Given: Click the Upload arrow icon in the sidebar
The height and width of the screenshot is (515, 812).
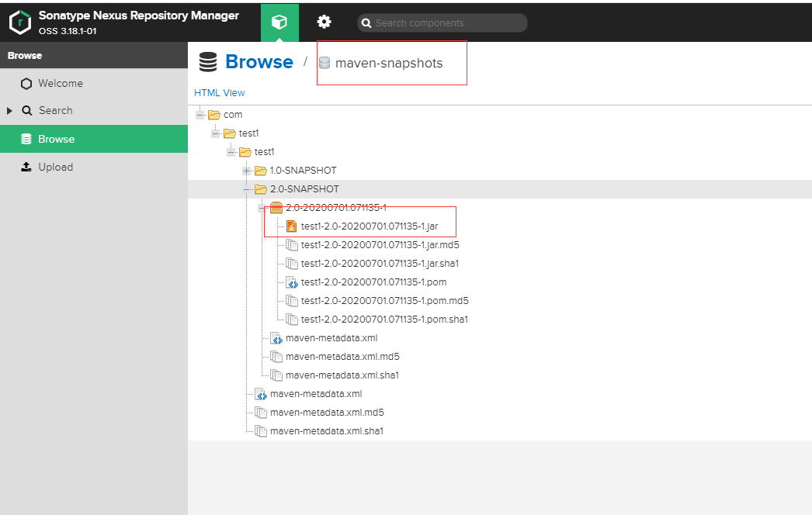Looking at the screenshot, I should [26, 167].
